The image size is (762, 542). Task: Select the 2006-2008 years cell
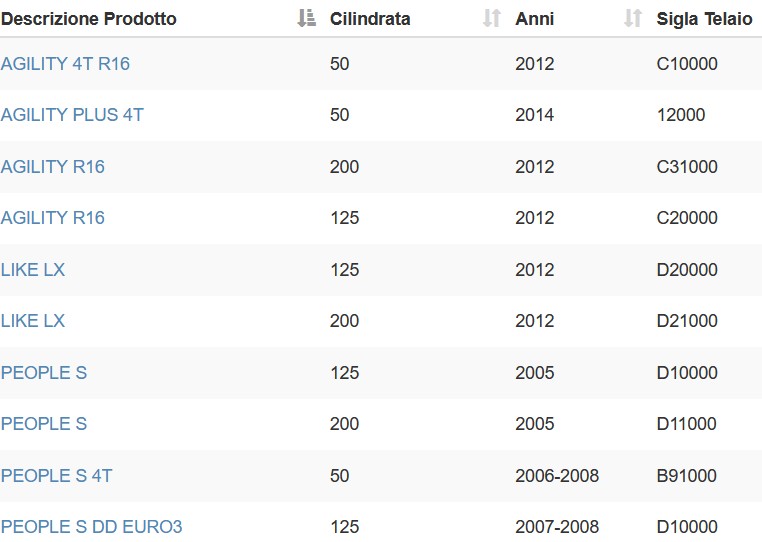coord(557,475)
